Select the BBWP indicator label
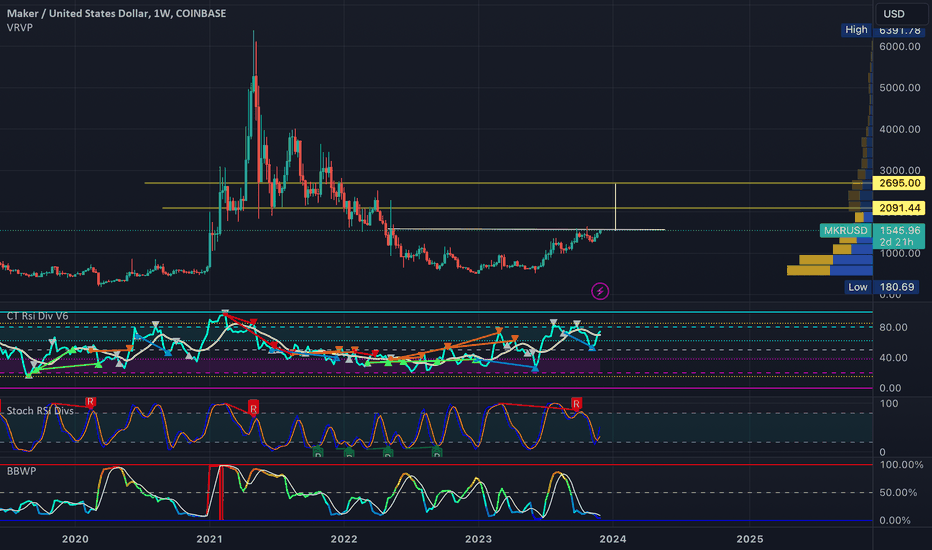 (x=21, y=471)
